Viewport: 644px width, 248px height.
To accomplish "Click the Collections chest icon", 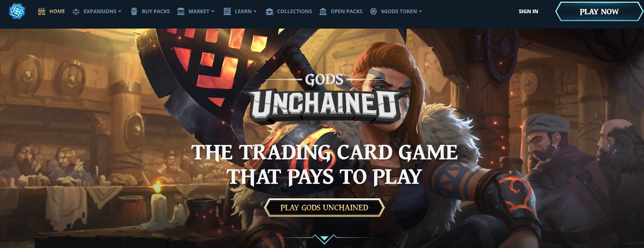I will click(x=270, y=11).
